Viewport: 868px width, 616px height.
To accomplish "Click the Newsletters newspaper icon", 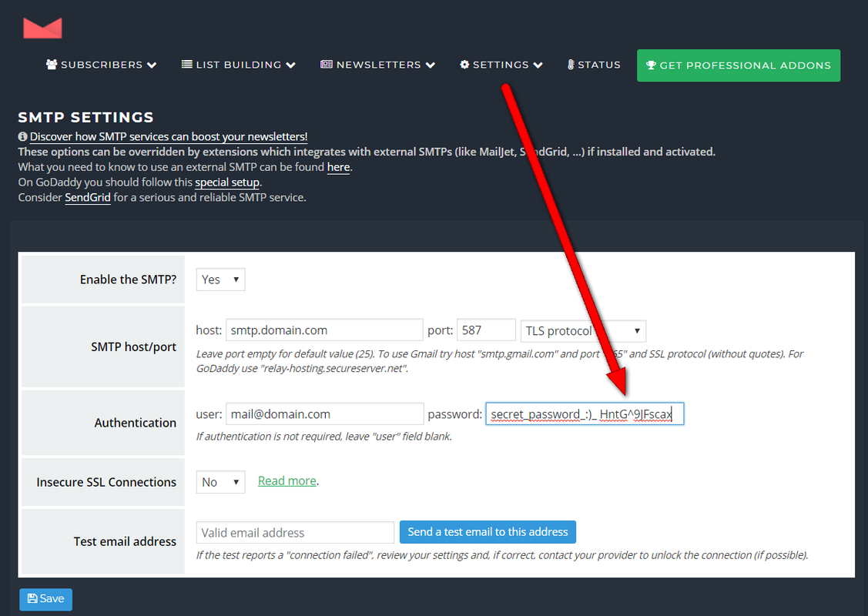I will point(327,65).
